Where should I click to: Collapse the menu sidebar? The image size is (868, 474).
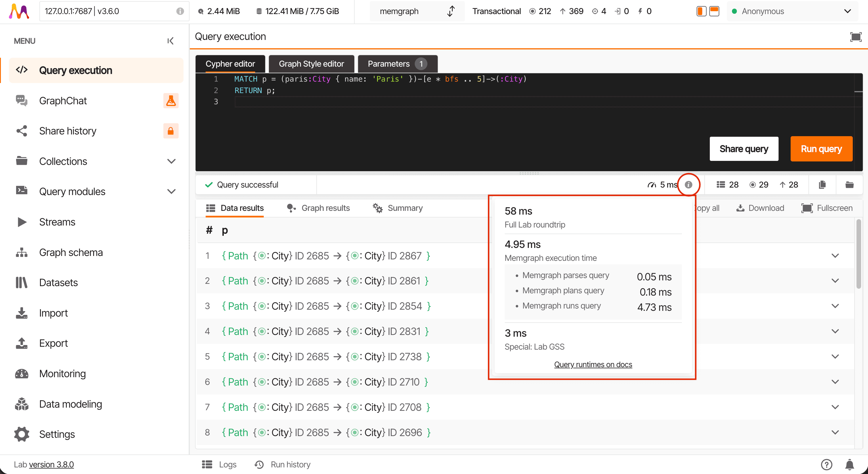(x=171, y=41)
